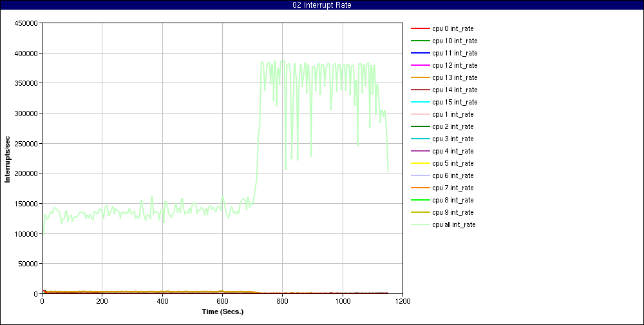Click the 200 x-axis tick label
This screenshot has height=325, width=644.
[102, 300]
